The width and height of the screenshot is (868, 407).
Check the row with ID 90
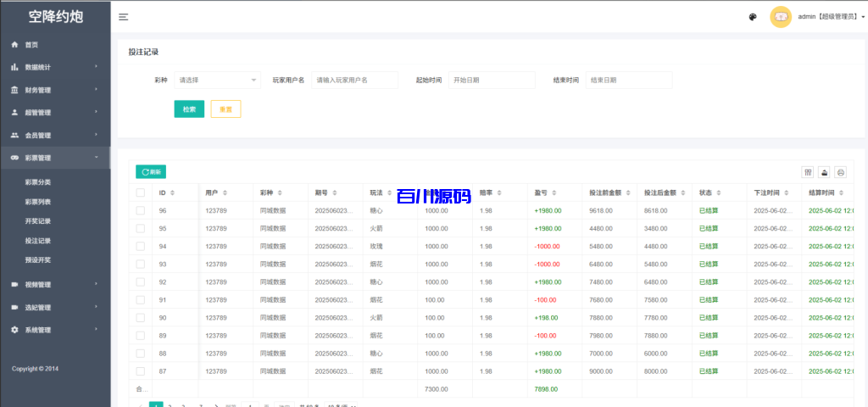pos(141,318)
